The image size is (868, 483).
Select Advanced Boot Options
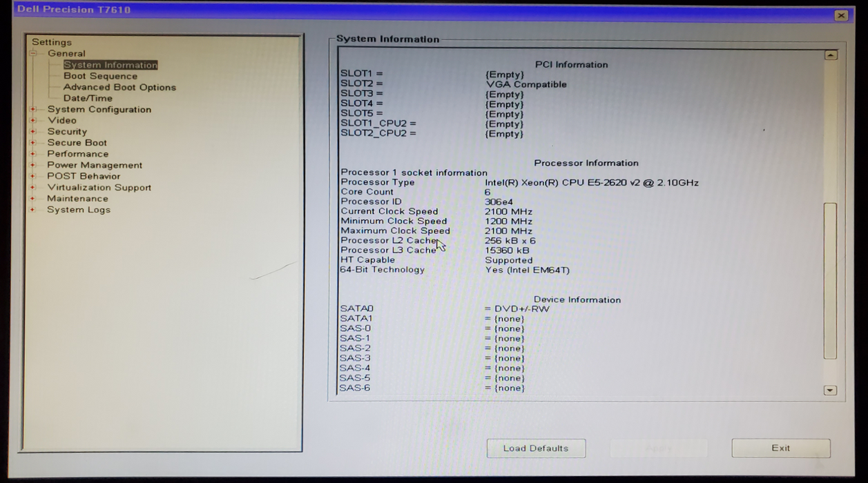pyautogui.click(x=119, y=88)
